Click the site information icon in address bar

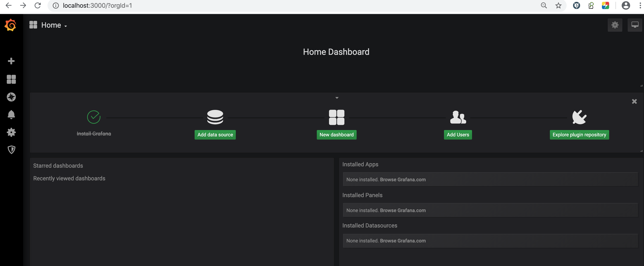pos(56,5)
